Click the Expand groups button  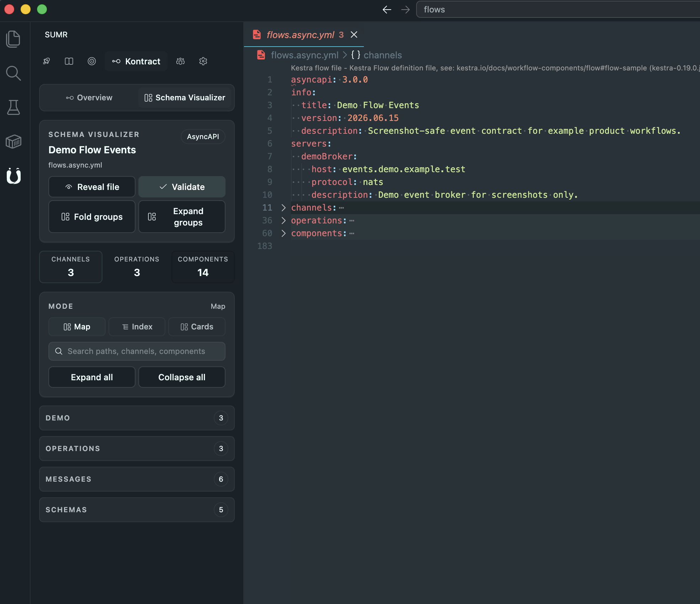click(182, 217)
